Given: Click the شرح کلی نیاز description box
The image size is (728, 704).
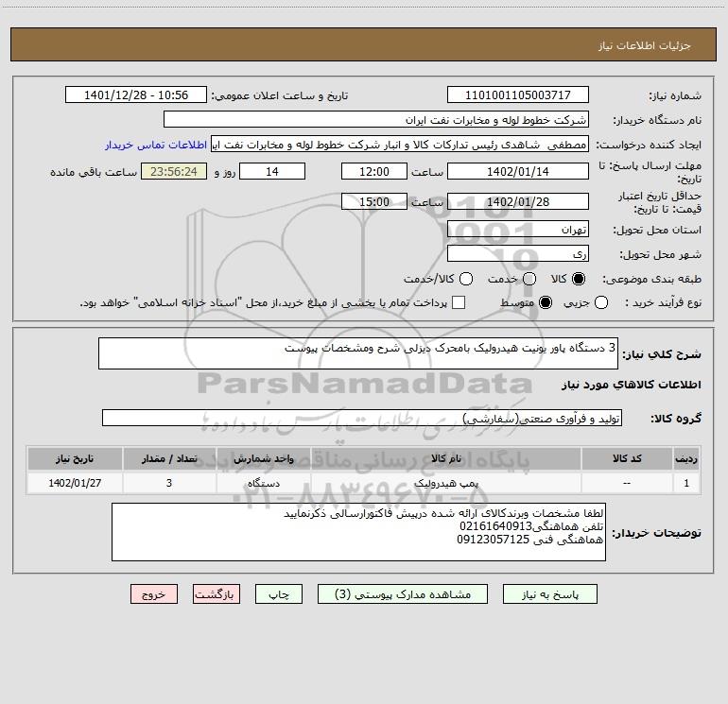Looking at the screenshot, I should click(358, 353).
